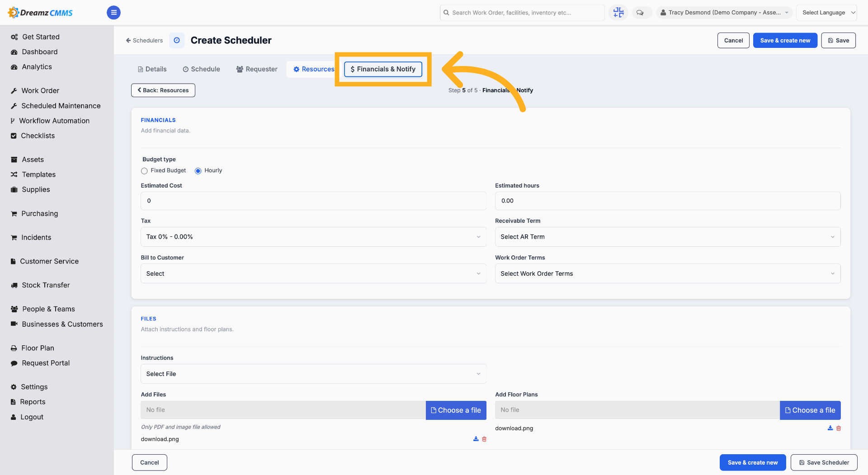
Task: Open Incidents in the sidebar
Action: pyautogui.click(x=36, y=237)
